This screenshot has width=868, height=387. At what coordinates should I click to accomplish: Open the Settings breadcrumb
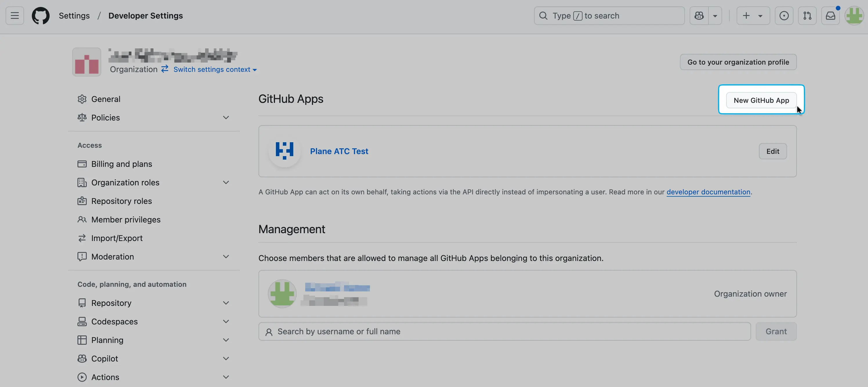pyautogui.click(x=74, y=15)
